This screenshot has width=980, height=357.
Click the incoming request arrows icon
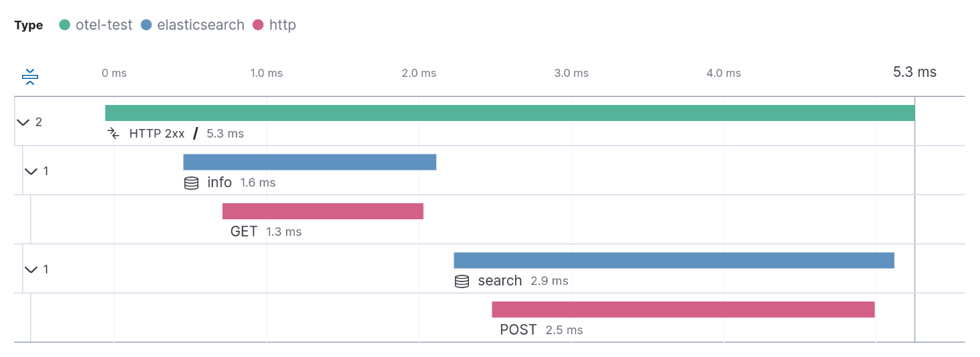[114, 134]
